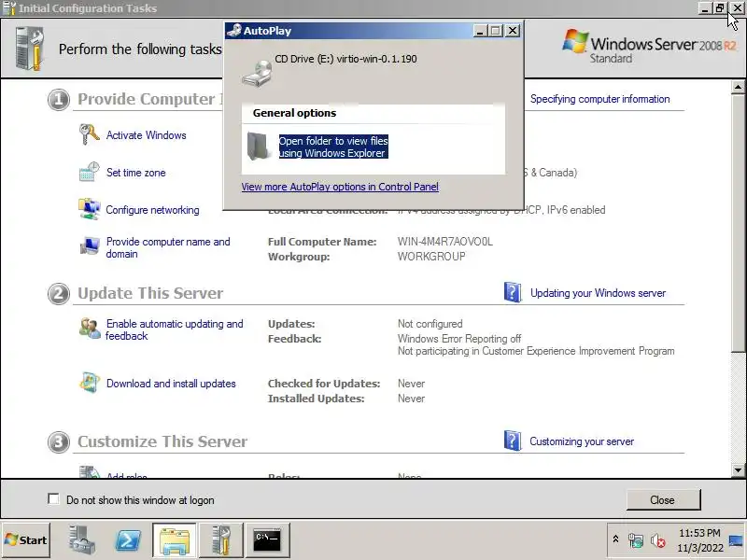Click the scroll down arrow of main window
This screenshot has height=560, width=747.
coord(738,470)
